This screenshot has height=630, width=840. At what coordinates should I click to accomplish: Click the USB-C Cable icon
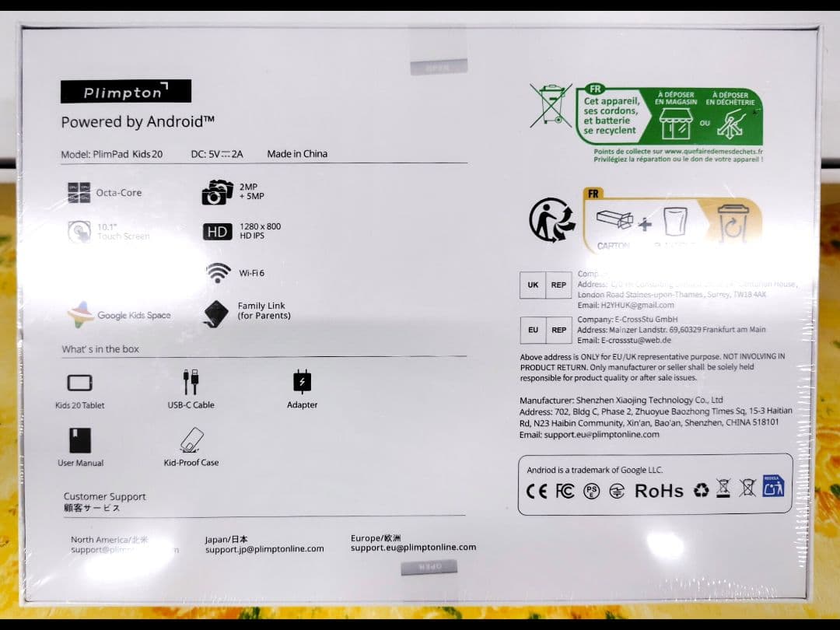tap(191, 381)
